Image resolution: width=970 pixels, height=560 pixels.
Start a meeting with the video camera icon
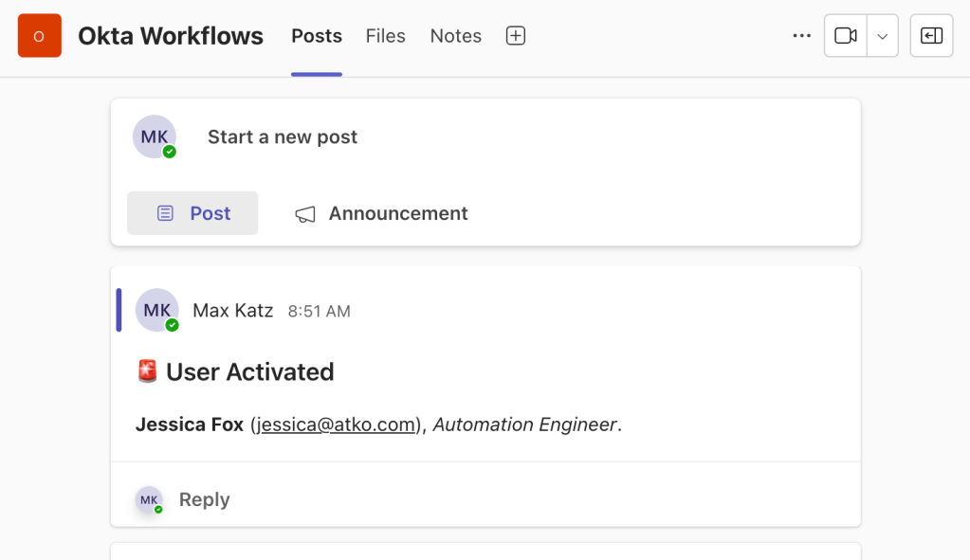[845, 36]
